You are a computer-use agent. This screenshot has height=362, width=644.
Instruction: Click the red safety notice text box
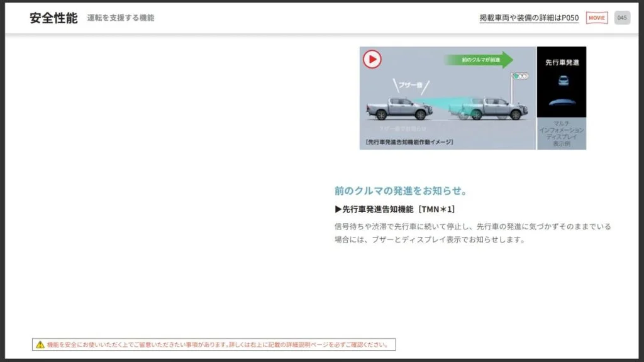[214, 344]
